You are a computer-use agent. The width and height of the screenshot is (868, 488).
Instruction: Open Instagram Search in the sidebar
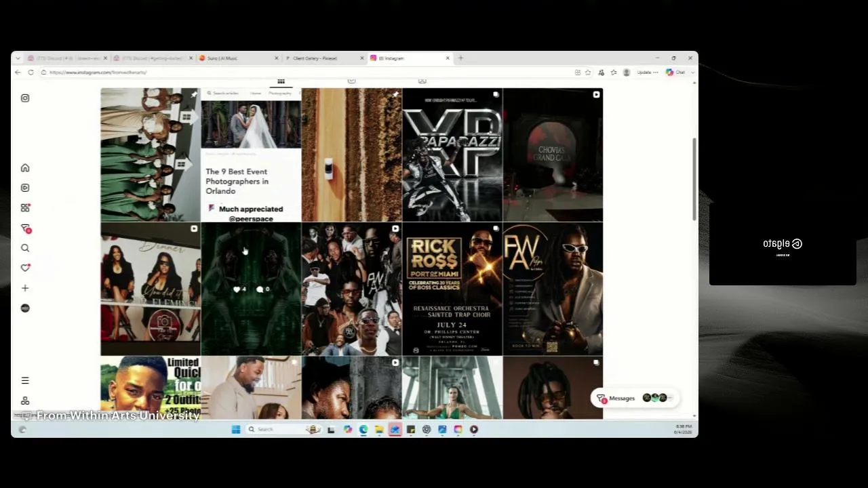25,248
